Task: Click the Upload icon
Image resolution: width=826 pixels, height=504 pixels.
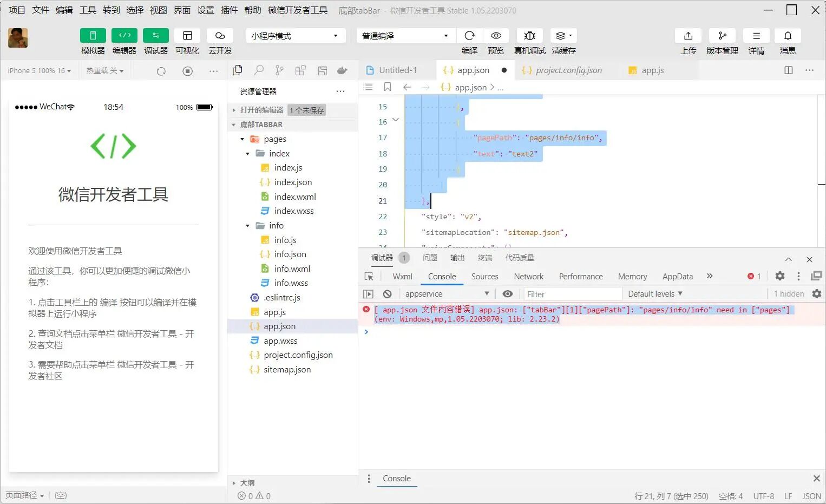Action: (689, 36)
